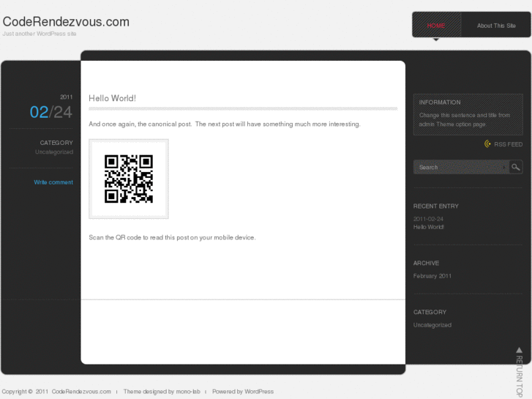Click the RETURN TOP vertical text

pyautogui.click(x=519, y=376)
